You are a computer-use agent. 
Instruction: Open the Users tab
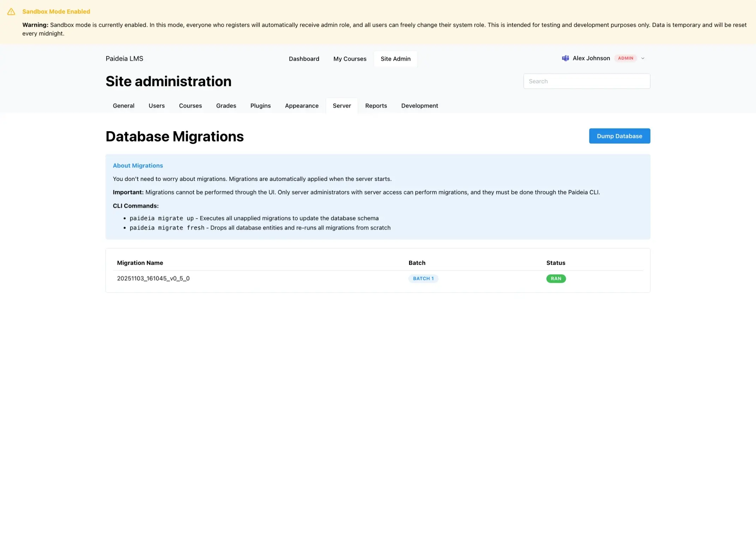click(156, 106)
